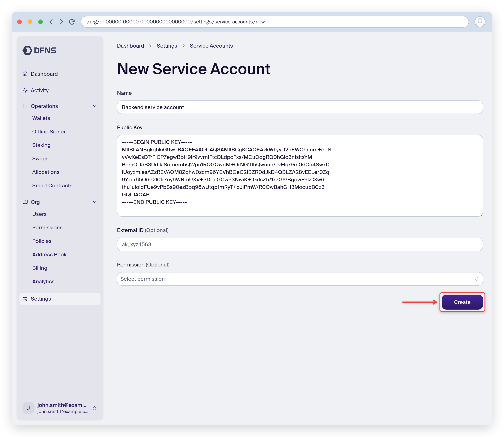Click the browser address bar

click(274, 22)
